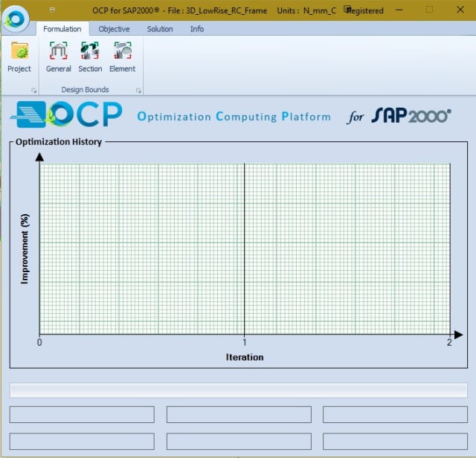Click the 'Optimization History' heading

point(59,142)
